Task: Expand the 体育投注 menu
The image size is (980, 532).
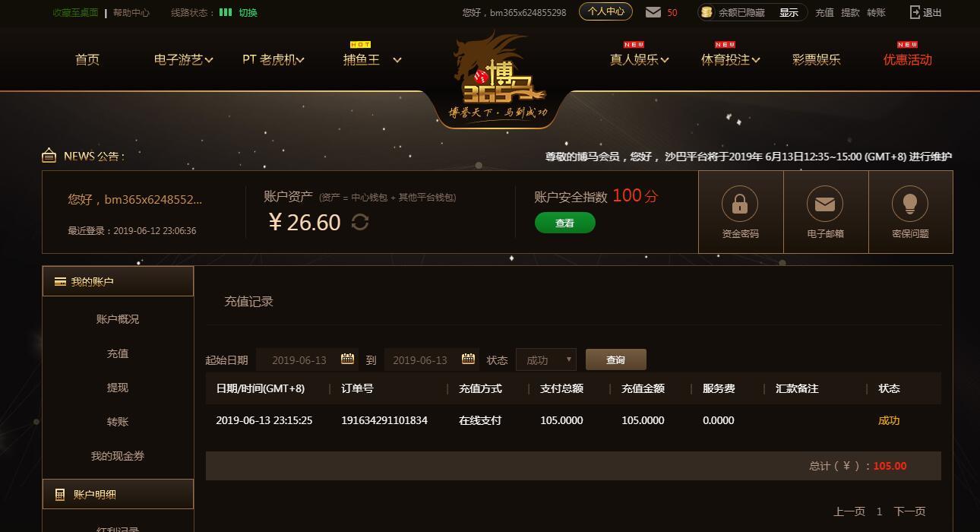Action: point(730,59)
